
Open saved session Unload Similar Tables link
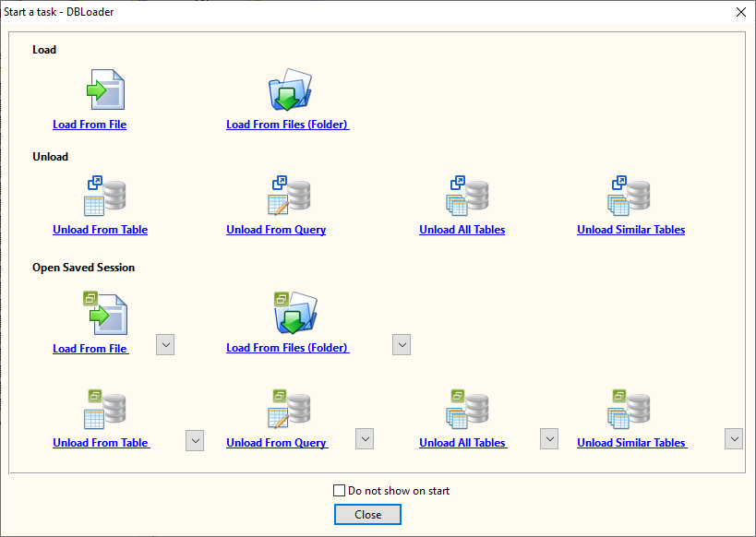pyautogui.click(x=632, y=443)
